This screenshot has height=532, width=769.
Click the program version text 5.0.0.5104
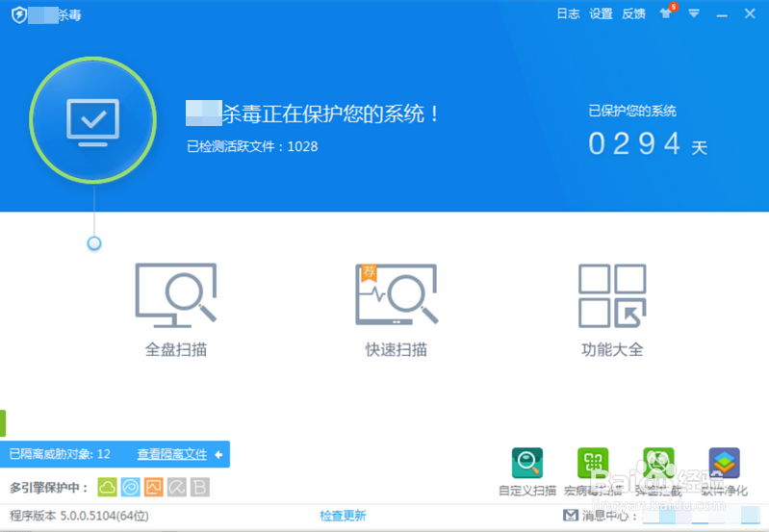pyautogui.click(x=79, y=516)
